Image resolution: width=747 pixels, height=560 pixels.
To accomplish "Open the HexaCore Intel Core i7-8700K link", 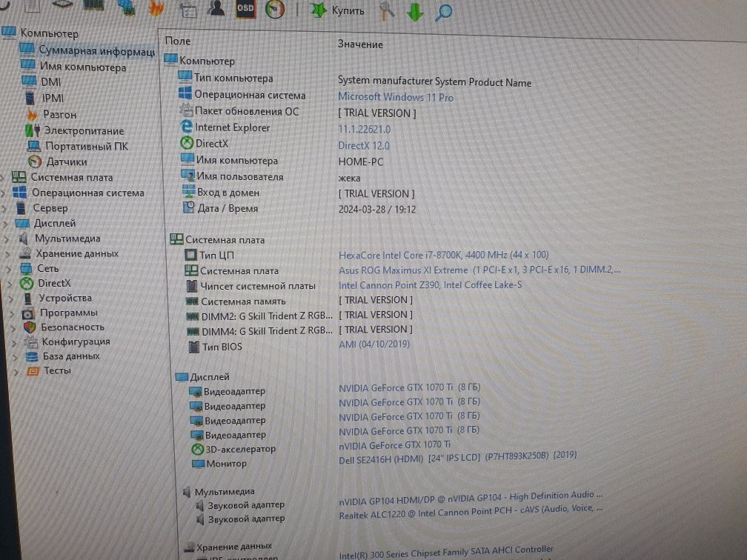I will [x=443, y=255].
